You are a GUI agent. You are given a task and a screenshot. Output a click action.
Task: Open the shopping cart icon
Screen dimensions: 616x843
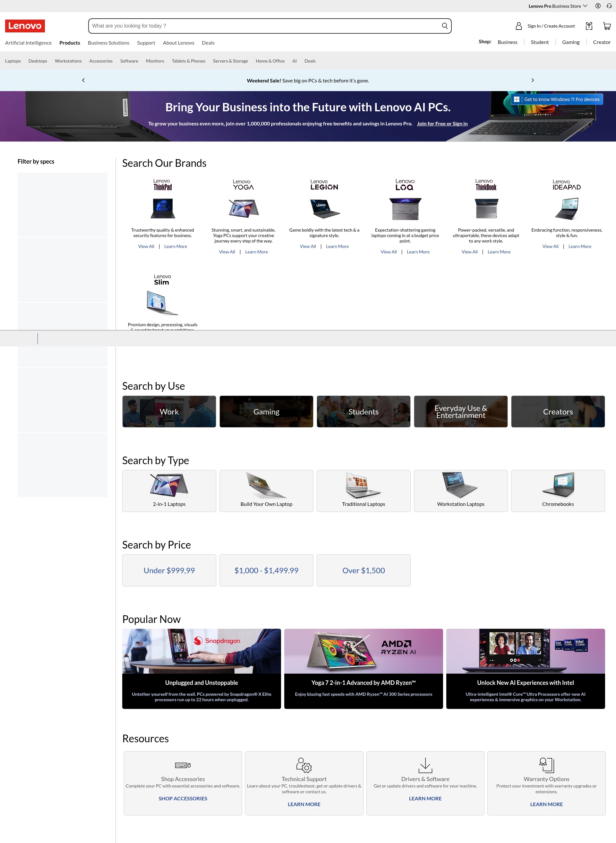[607, 26]
